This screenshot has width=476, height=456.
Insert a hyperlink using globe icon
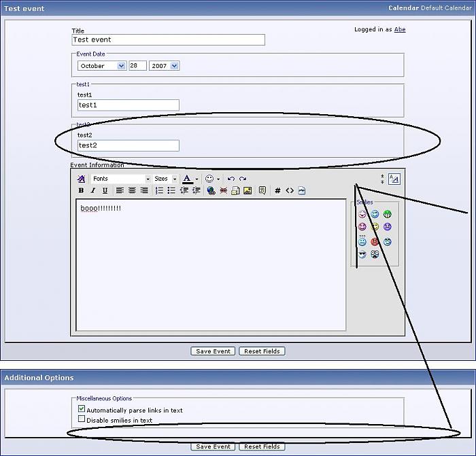tap(211, 191)
